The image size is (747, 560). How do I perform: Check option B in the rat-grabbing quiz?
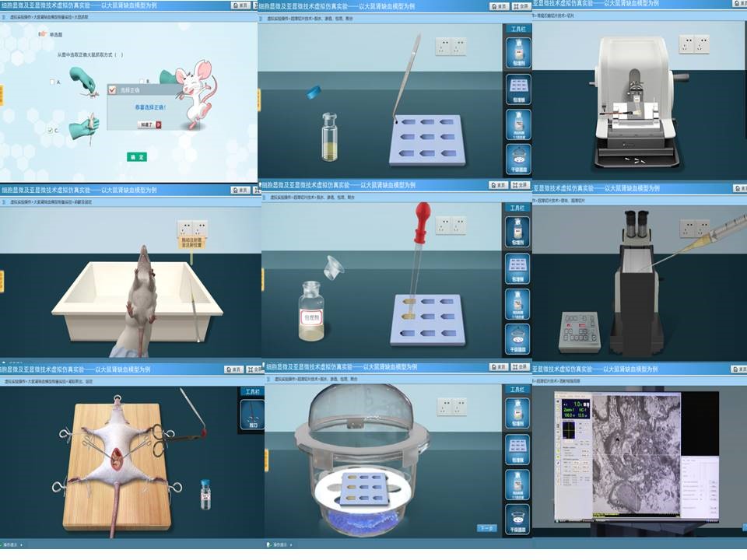tap(142, 81)
